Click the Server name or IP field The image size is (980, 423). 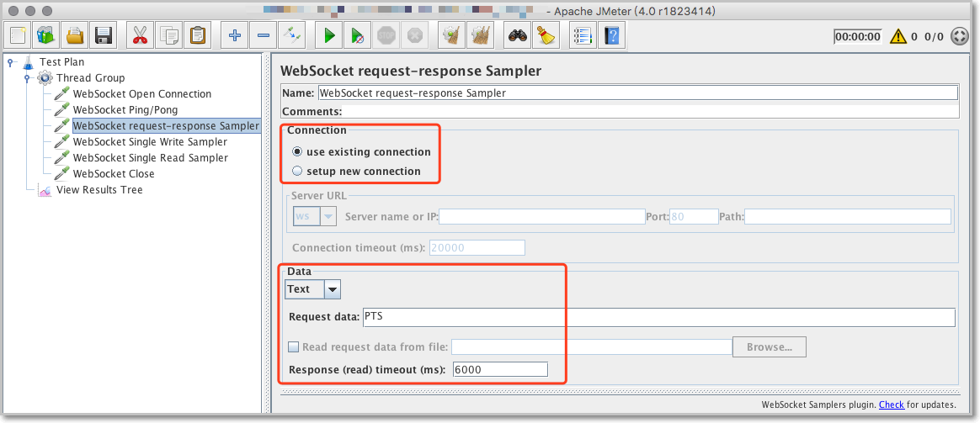(542, 216)
